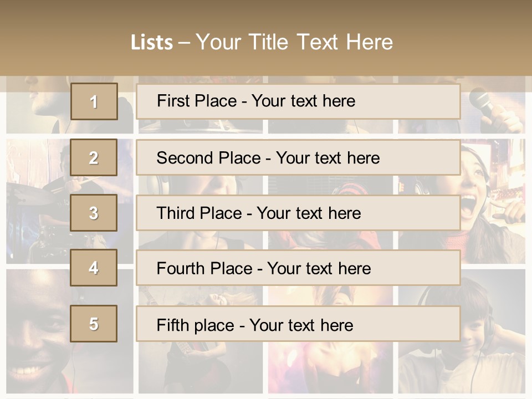Select the number 2 box
532x399 pixels.
coord(94,157)
